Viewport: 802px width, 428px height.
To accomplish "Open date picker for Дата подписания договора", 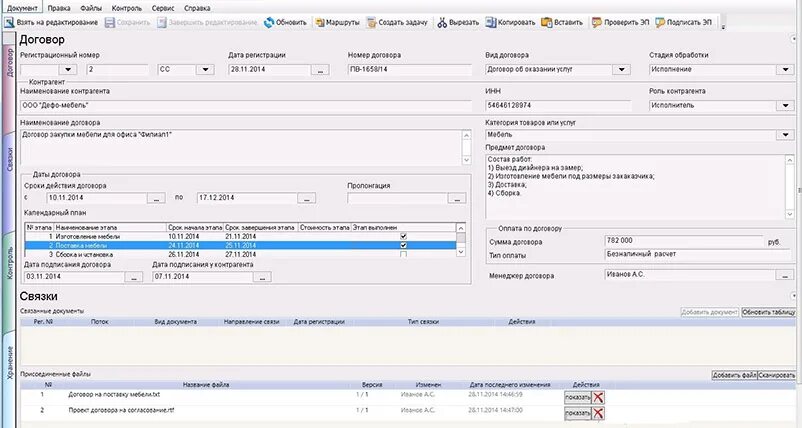I will [x=134, y=277].
